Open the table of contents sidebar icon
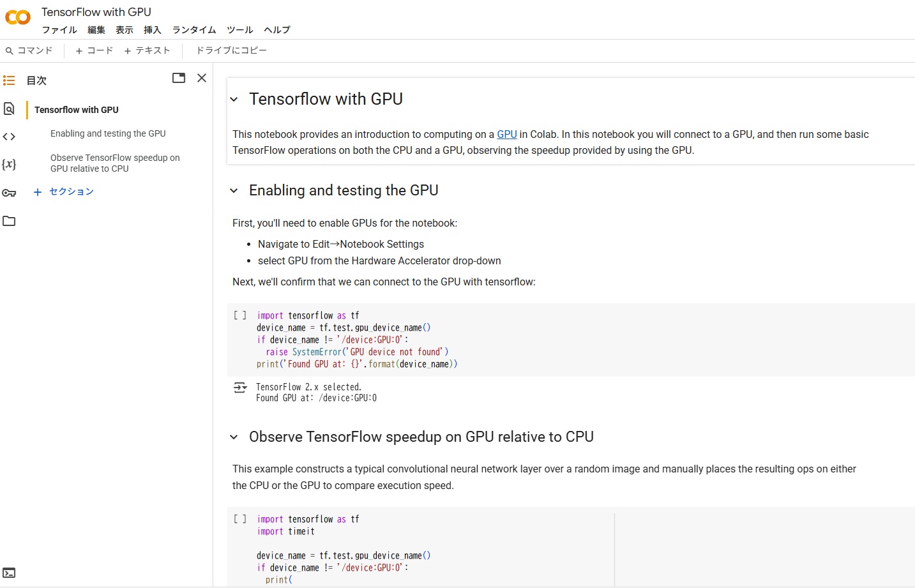Viewport: 915px width, 588px height. click(x=9, y=80)
